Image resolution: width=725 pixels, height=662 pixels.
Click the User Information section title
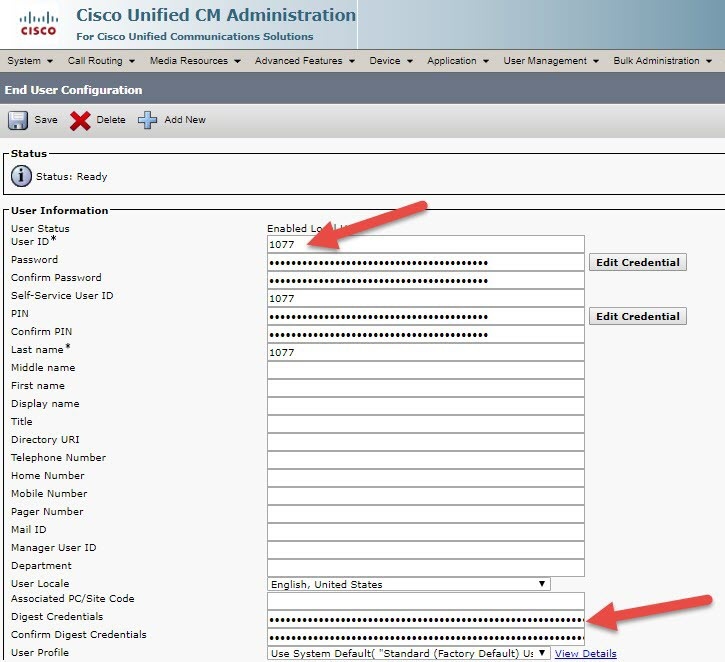click(x=60, y=210)
